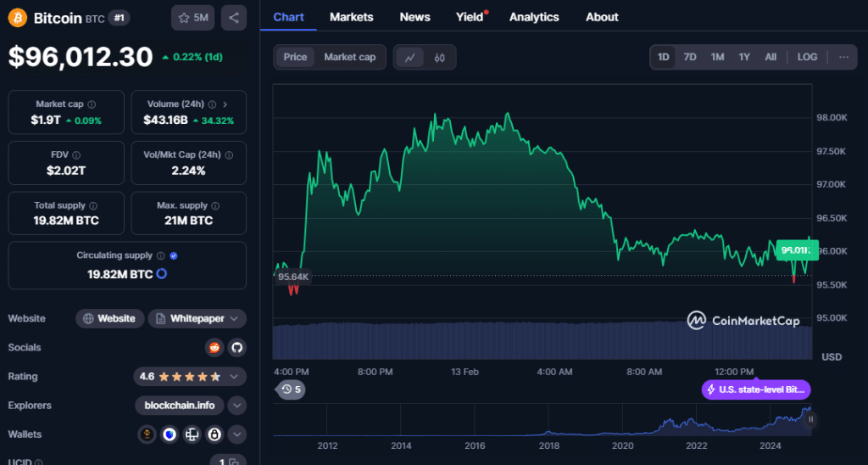This screenshot has width=868, height=465.
Task: Click the $2.02T FDV value
Action: coord(66,171)
